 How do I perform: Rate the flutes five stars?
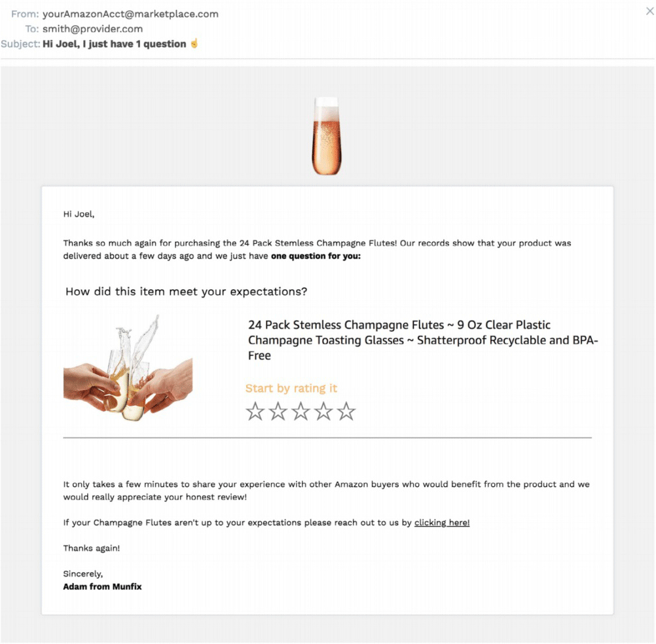[x=346, y=412]
